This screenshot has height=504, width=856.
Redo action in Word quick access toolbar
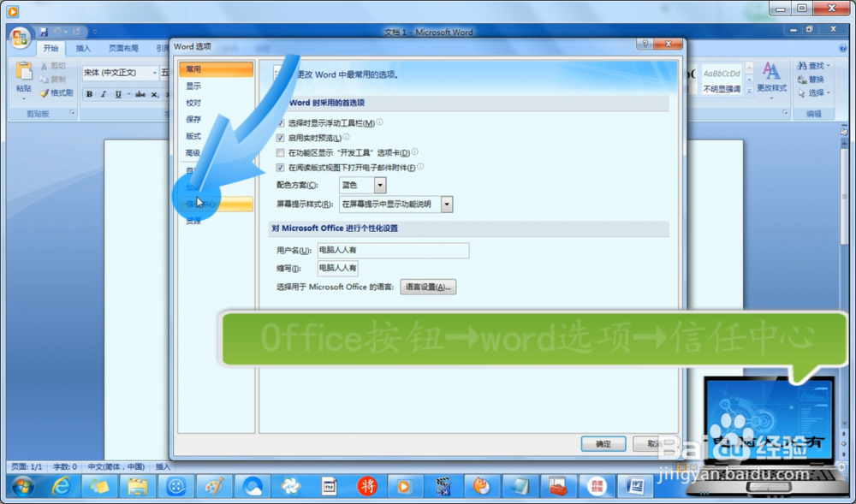coord(77,33)
